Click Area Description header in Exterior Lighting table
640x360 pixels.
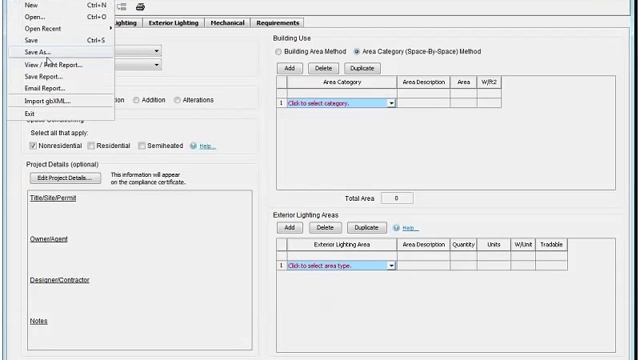click(424, 244)
